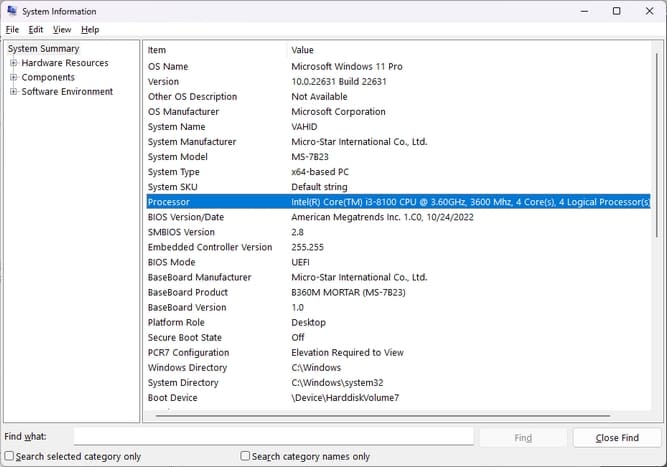This screenshot has width=667, height=467.
Task: Select the OS Manufacturer row
Action: pyautogui.click(x=398, y=111)
